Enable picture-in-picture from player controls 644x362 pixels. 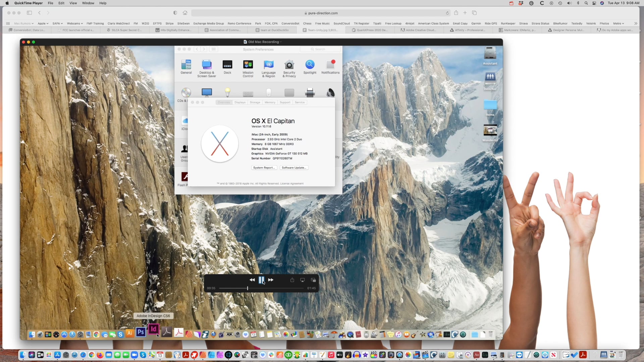coord(313,280)
